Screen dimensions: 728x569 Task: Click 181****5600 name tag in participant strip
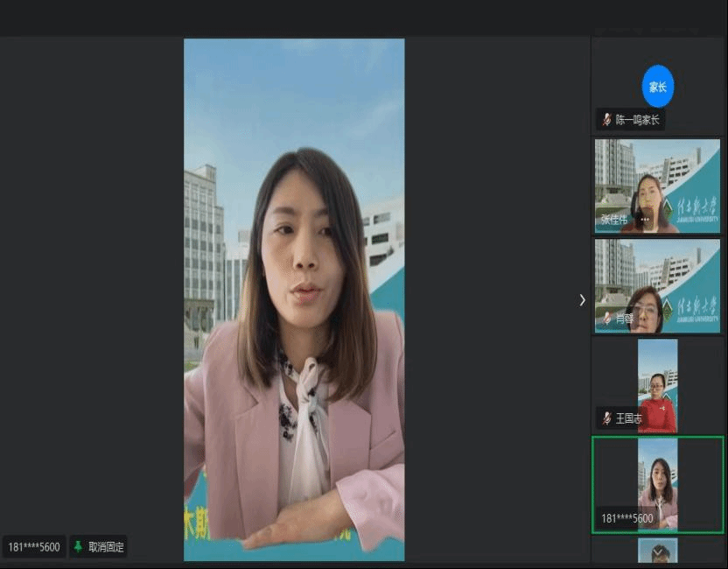[626, 518]
